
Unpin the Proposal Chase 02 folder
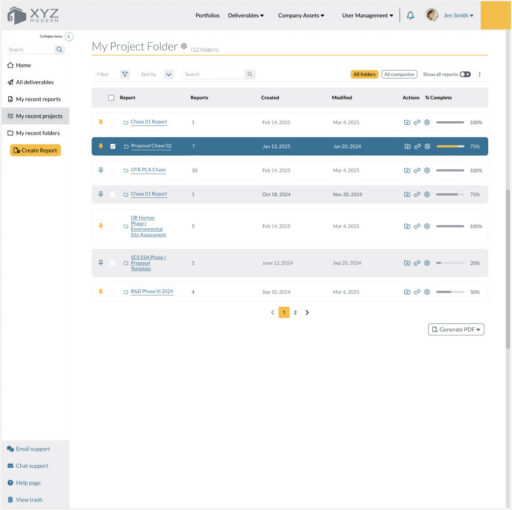pos(101,146)
